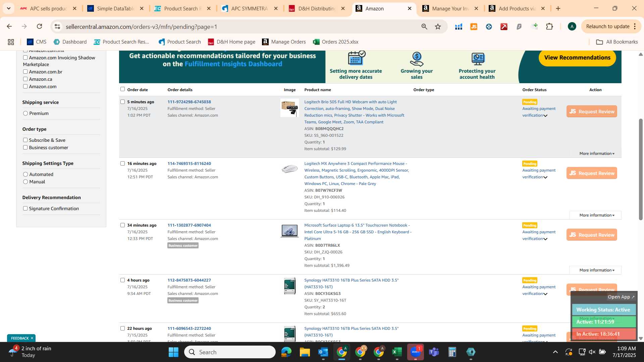Check the Amazon.com.br checkbox

pos(25,72)
